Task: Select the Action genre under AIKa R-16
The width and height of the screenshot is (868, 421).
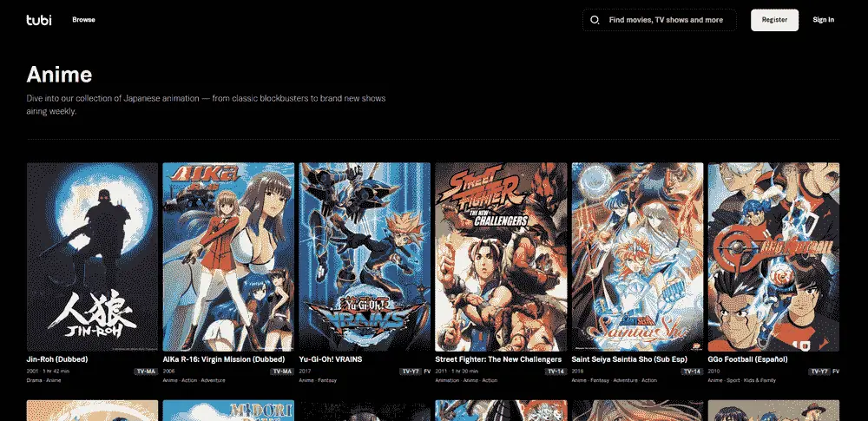Action: 188,380
